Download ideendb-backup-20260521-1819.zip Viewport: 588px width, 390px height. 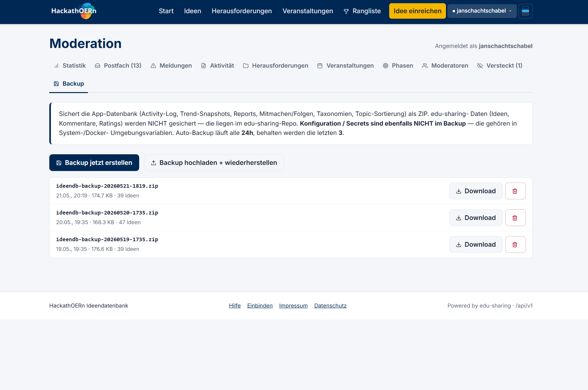pyautogui.click(x=476, y=191)
